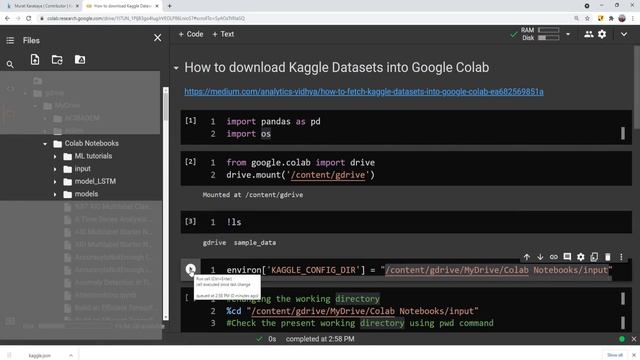Open the runtime connection dropdown arrow
The height and width of the screenshot is (360, 640).
pos(568,34)
